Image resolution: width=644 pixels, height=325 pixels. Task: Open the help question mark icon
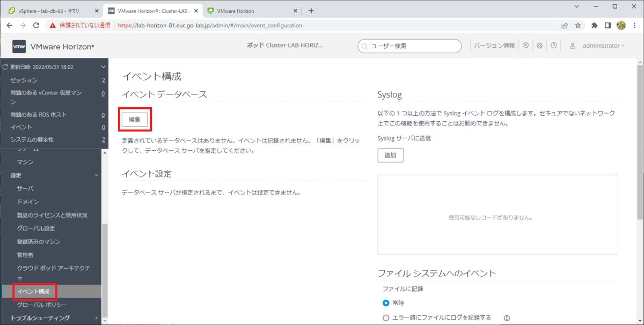pyautogui.click(x=554, y=46)
